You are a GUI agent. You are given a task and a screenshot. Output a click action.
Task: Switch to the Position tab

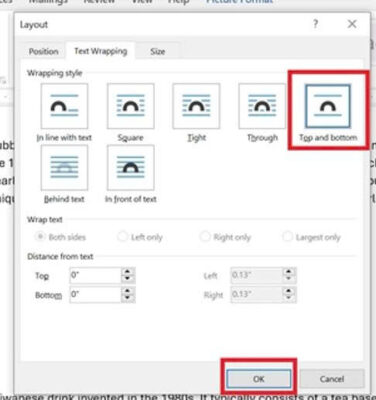(44, 51)
